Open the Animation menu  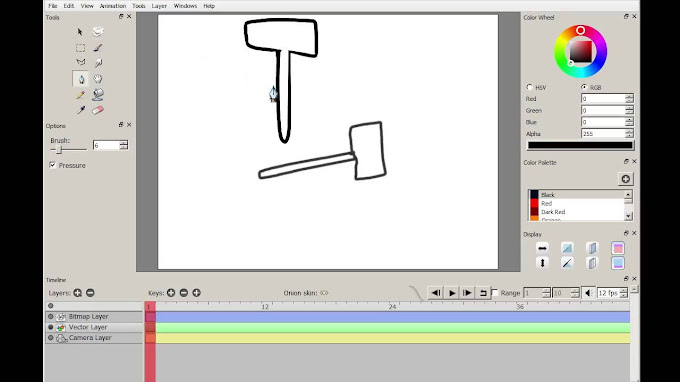113,6
